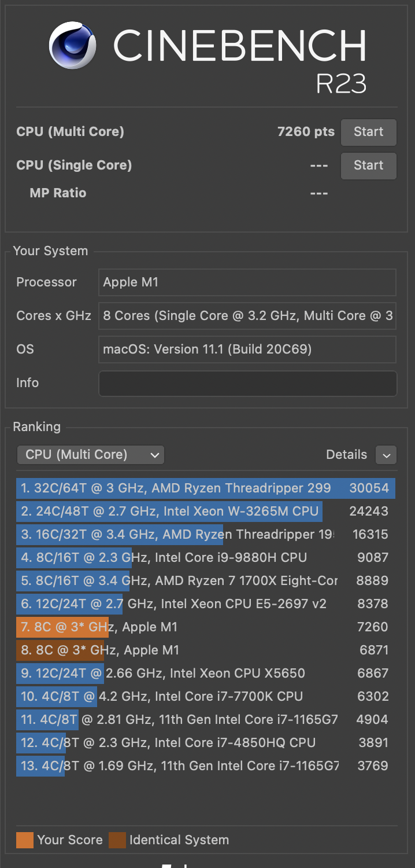Click the 24243 score value

click(369, 511)
